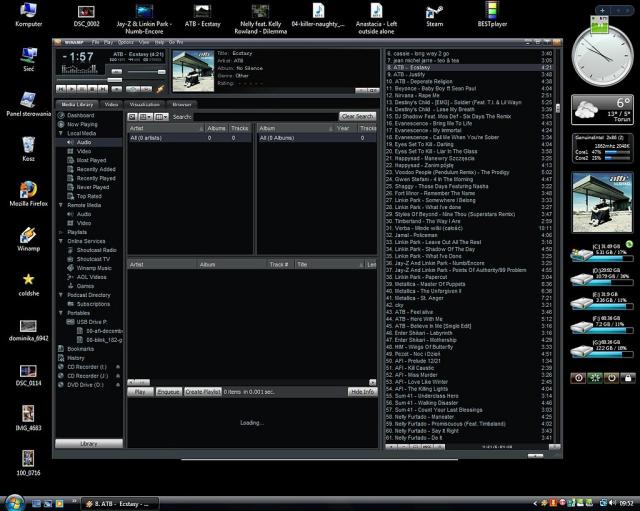640x511 pixels.
Task: Open Never Played smart view
Action: (x=93, y=187)
